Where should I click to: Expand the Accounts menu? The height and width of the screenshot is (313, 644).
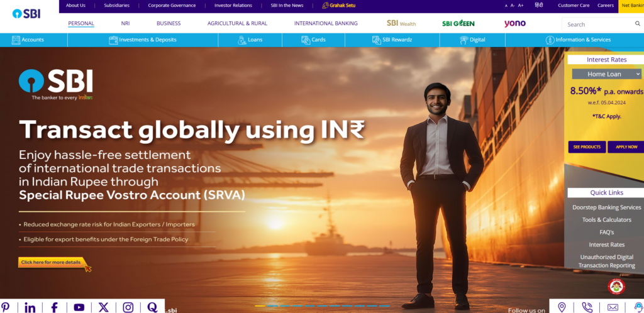click(34, 40)
